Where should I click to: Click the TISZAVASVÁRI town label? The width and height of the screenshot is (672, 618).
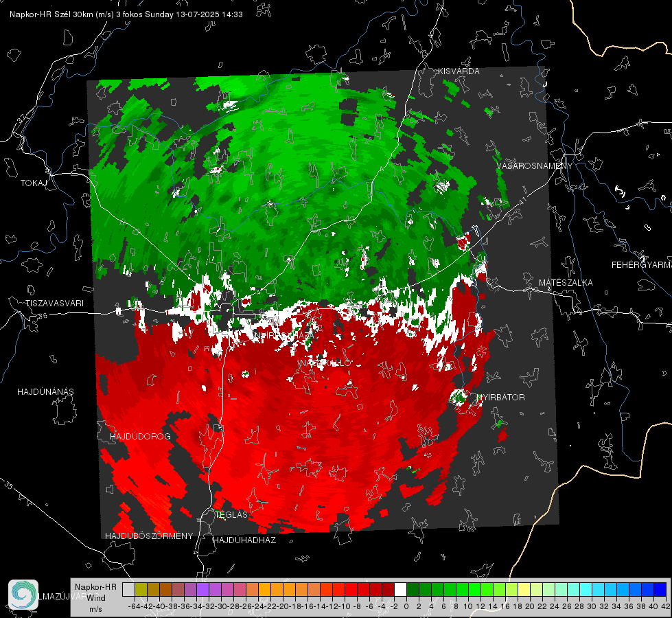54,304
